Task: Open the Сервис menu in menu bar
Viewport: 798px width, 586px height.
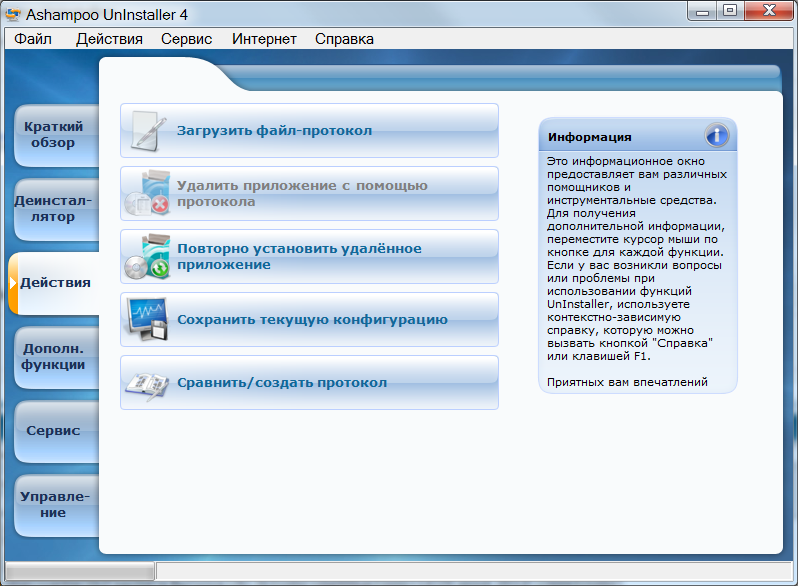Action: (x=186, y=39)
